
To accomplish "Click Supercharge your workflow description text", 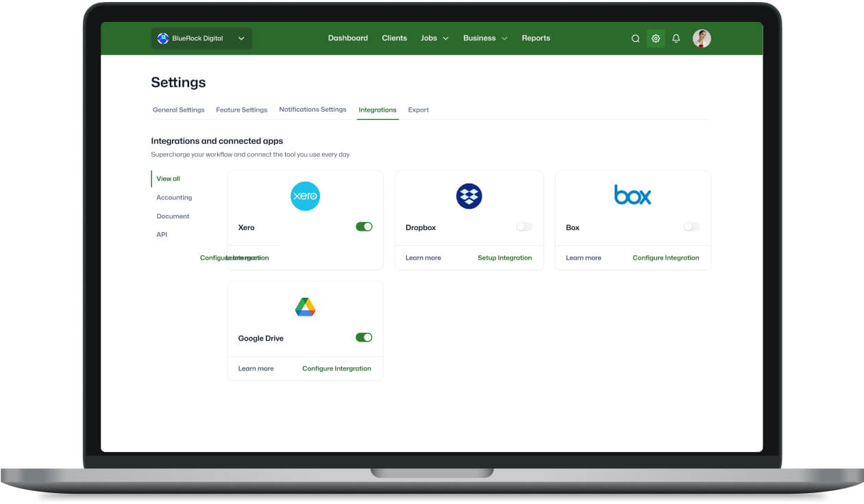I will coord(251,155).
